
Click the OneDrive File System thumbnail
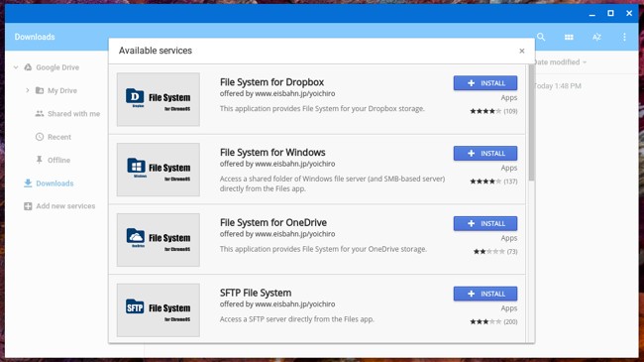(159, 240)
